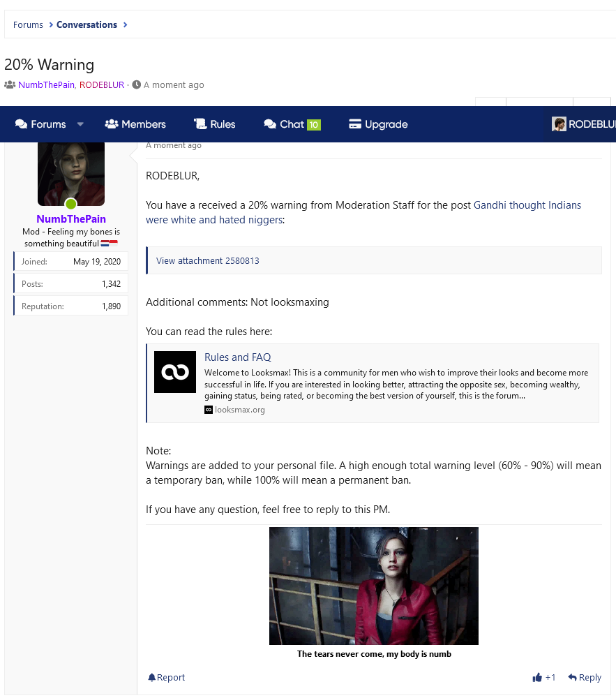Click the Upgrade credit card icon
The width and height of the screenshot is (616, 698).
[354, 124]
